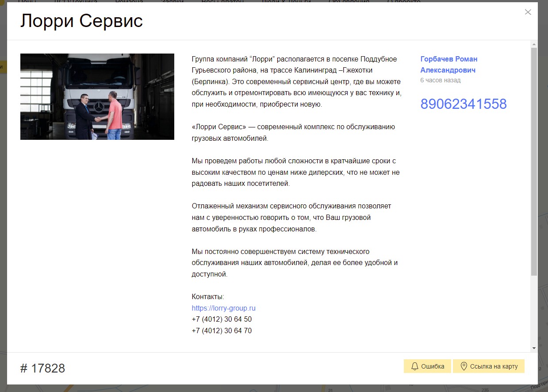Click contact number ending 64 50

[x=222, y=319]
